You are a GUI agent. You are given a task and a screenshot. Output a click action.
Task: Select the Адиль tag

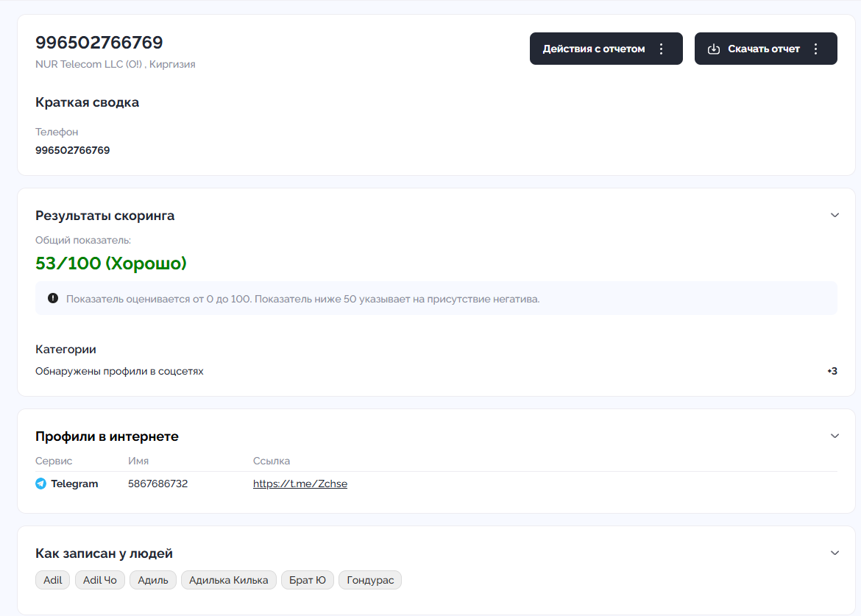152,581
